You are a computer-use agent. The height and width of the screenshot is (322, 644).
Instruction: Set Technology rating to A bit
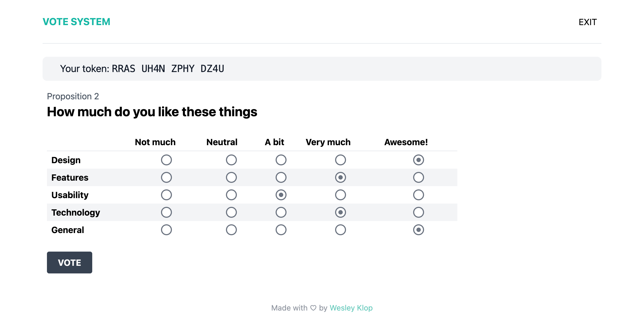281,212
